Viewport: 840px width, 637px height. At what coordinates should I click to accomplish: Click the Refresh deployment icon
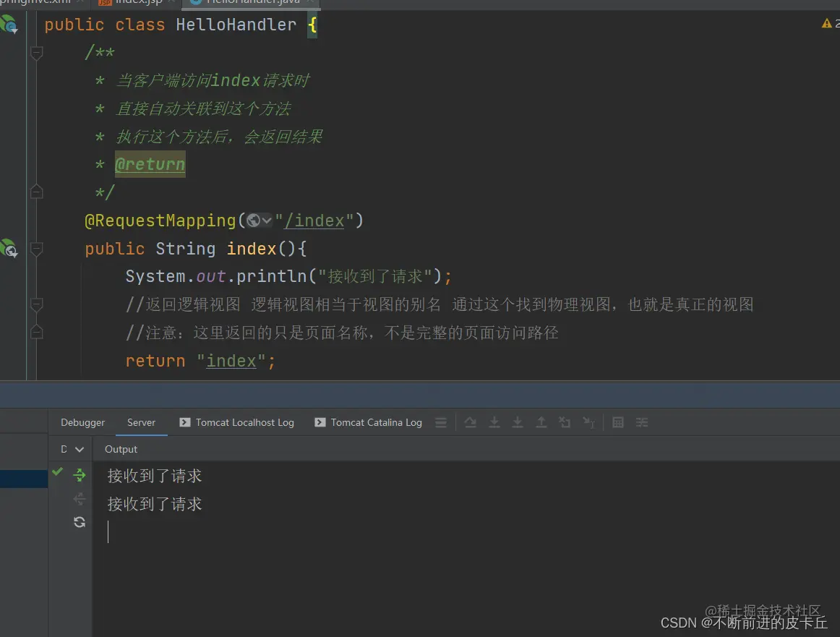click(80, 522)
